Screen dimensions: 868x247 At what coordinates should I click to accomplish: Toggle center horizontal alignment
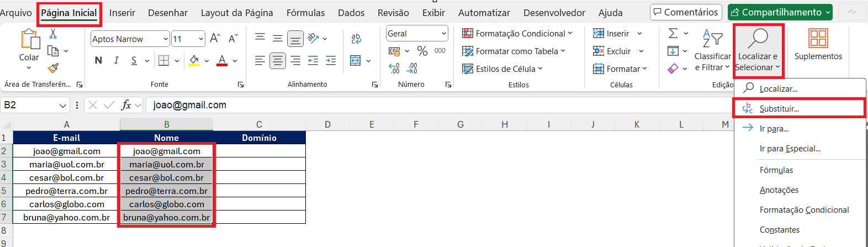tap(278, 61)
